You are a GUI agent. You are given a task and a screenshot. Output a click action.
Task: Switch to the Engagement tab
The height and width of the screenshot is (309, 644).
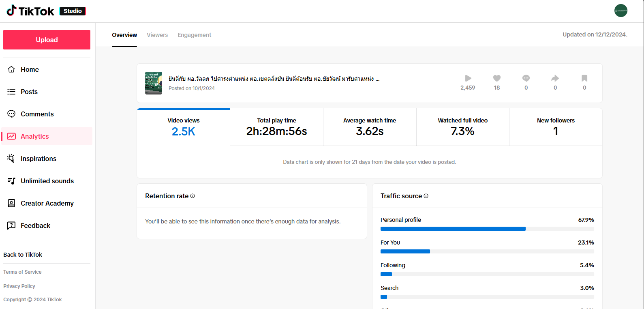(194, 35)
